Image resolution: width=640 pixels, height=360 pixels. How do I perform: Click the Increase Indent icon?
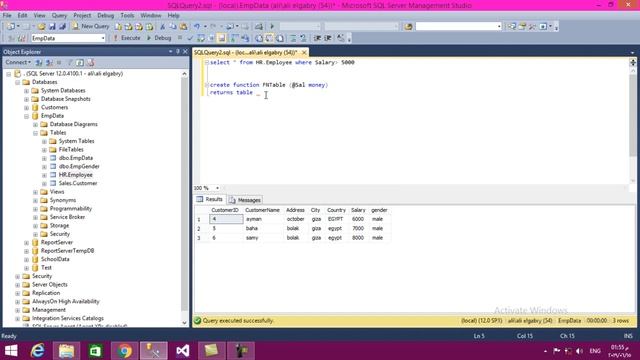point(328,38)
